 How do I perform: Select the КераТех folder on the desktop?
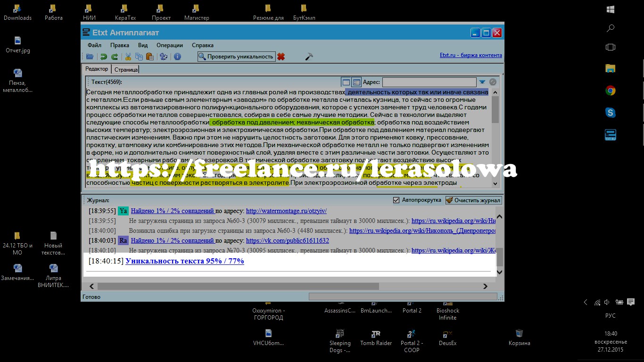click(125, 13)
